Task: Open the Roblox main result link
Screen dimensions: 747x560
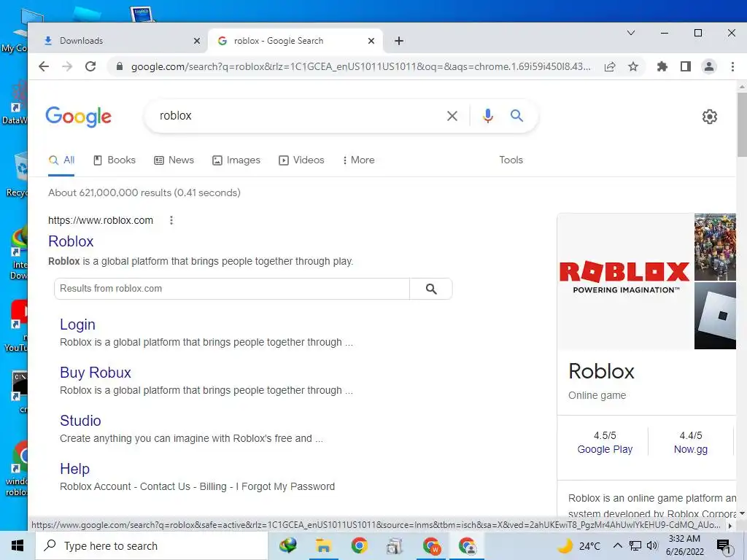Action: [71, 241]
